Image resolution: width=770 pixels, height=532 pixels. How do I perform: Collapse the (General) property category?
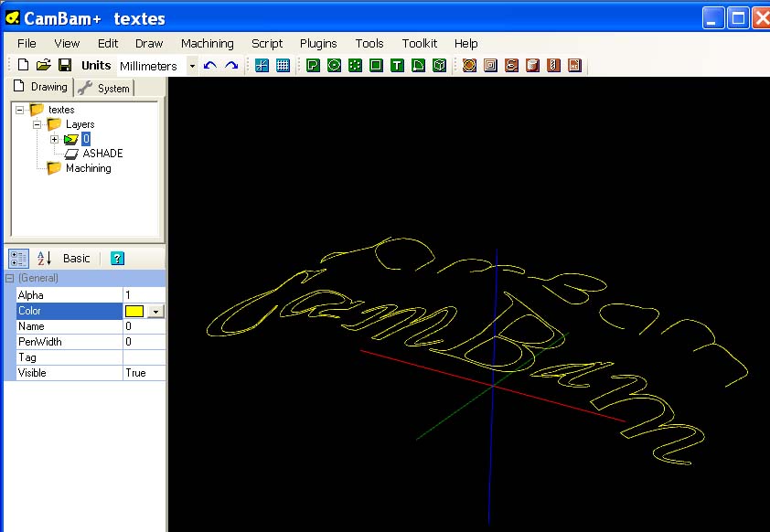9,278
